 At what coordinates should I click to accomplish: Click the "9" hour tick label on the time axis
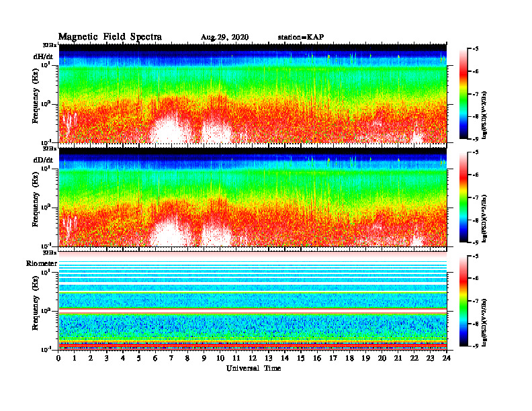pyautogui.click(x=204, y=358)
